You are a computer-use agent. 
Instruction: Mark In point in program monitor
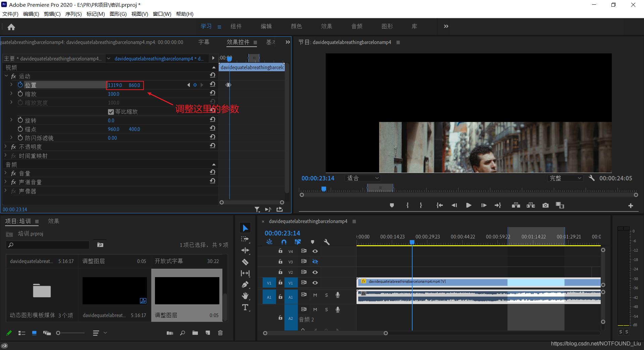point(408,205)
